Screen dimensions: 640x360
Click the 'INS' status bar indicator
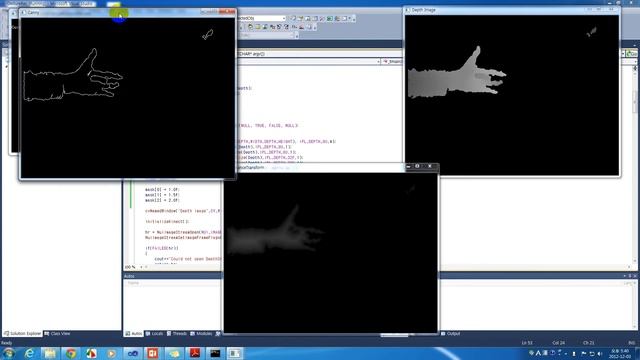coord(632,343)
